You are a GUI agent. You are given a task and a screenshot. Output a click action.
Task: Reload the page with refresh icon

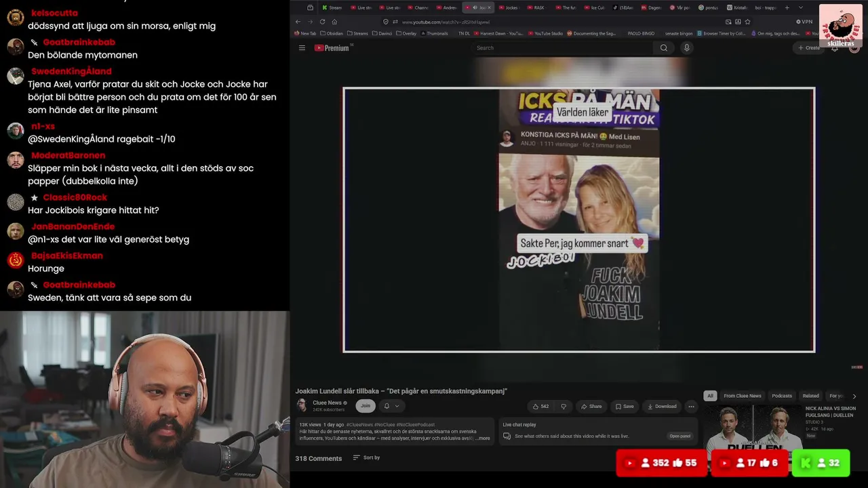322,22
